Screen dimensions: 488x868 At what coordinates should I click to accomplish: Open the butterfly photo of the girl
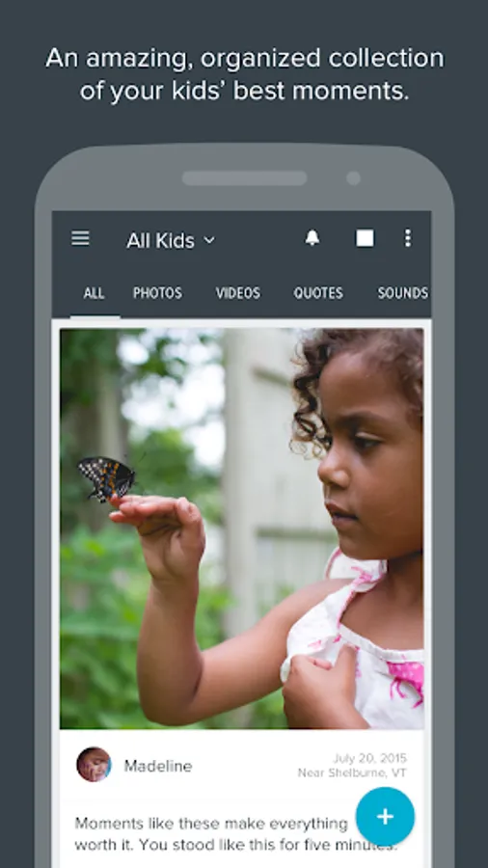tap(242, 529)
